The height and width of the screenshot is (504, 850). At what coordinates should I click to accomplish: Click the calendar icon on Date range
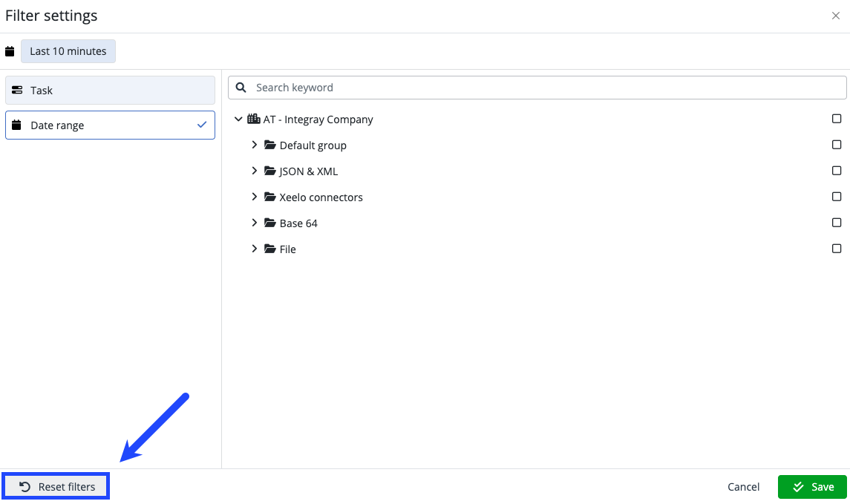click(16, 125)
